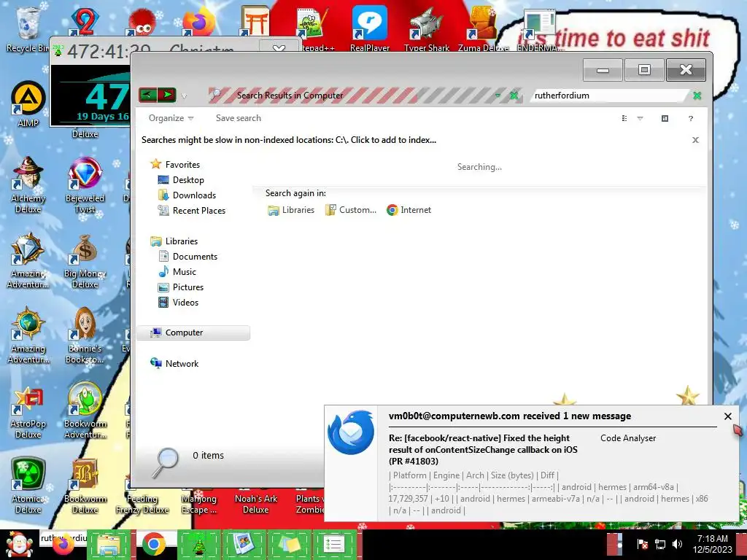Viewport: 747px width, 560px height.
Task: Open Noah's Ark Deluxe desktop shortcut
Action: point(256,504)
